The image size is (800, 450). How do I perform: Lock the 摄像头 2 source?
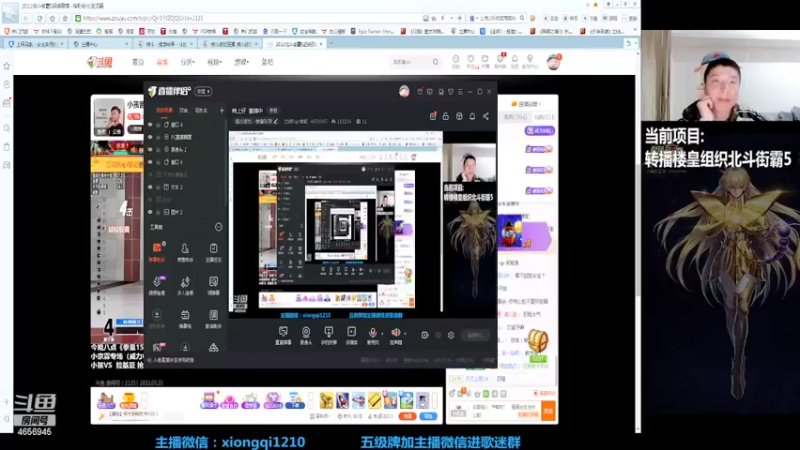pos(158,149)
